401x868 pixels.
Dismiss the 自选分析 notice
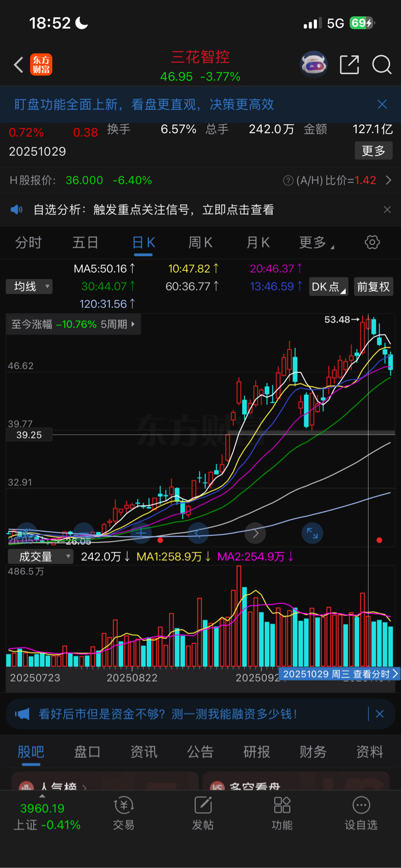(387, 209)
